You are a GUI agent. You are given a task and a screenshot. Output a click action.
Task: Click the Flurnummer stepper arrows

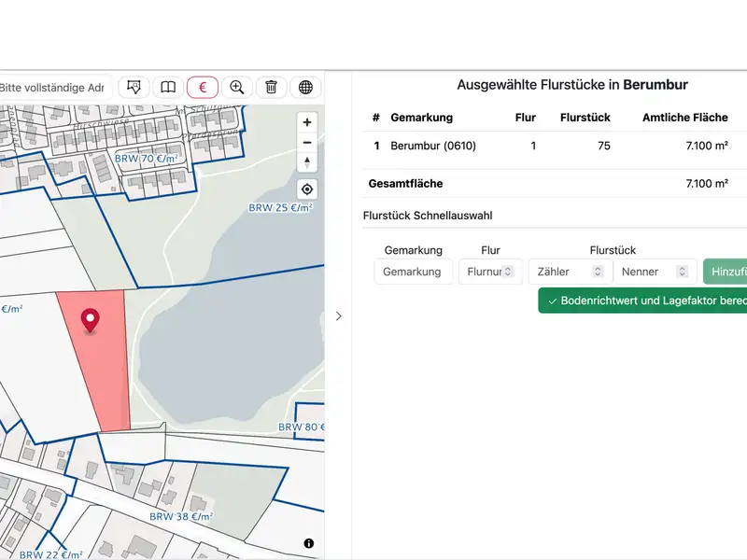(508, 272)
